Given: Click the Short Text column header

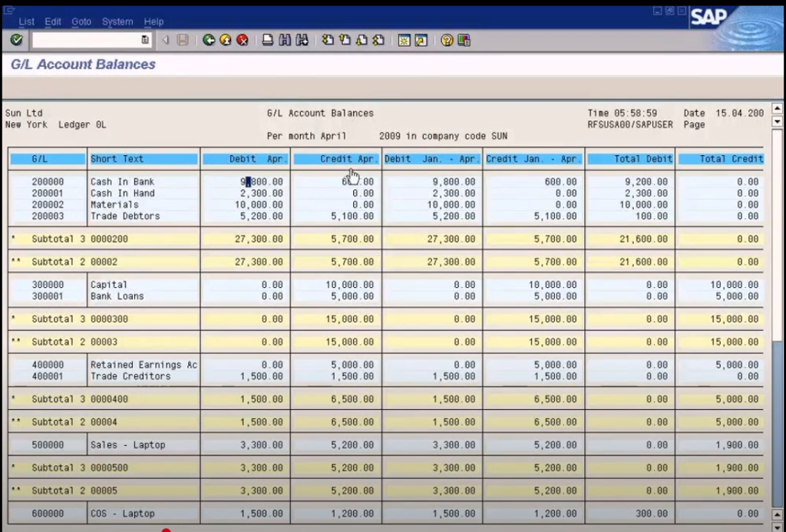Looking at the screenshot, I should 144,159.
